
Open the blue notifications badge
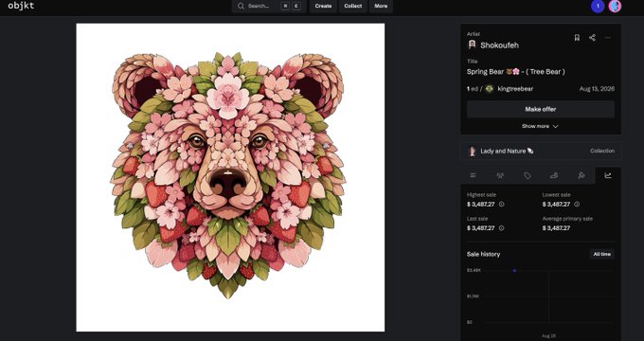[598, 7]
